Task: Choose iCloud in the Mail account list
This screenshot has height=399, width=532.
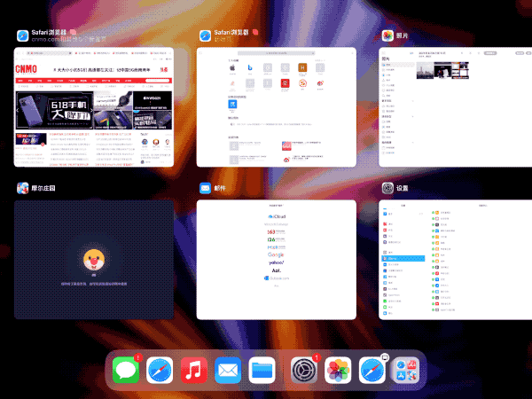Action: [x=276, y=217]
